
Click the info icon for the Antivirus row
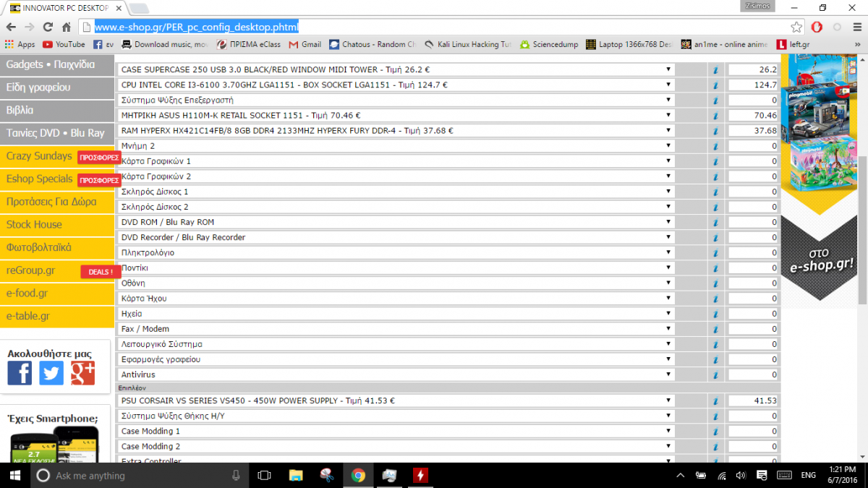[x=715, y=375]
